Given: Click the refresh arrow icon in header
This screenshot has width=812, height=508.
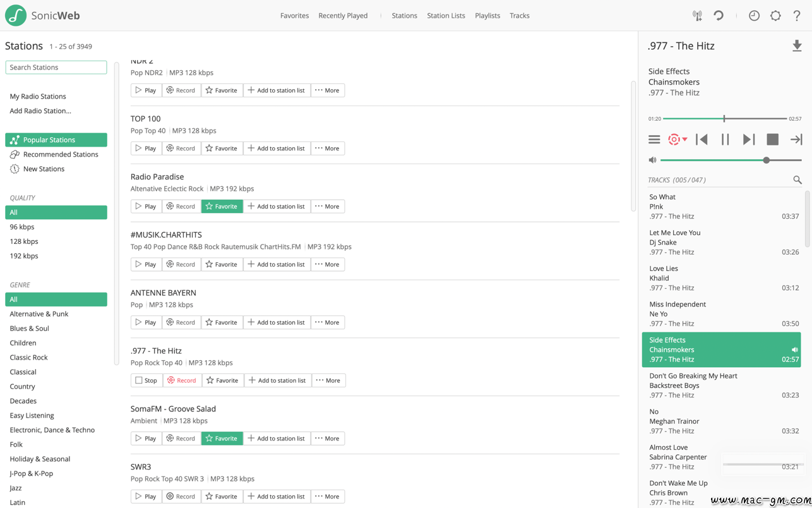Looking at the screenshot, I should tap(719, 16).
